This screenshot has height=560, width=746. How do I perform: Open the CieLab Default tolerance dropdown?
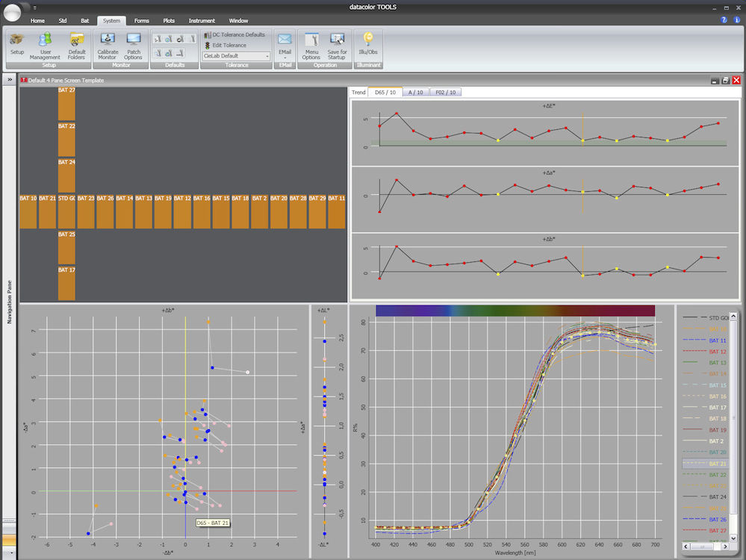point(267,55)
